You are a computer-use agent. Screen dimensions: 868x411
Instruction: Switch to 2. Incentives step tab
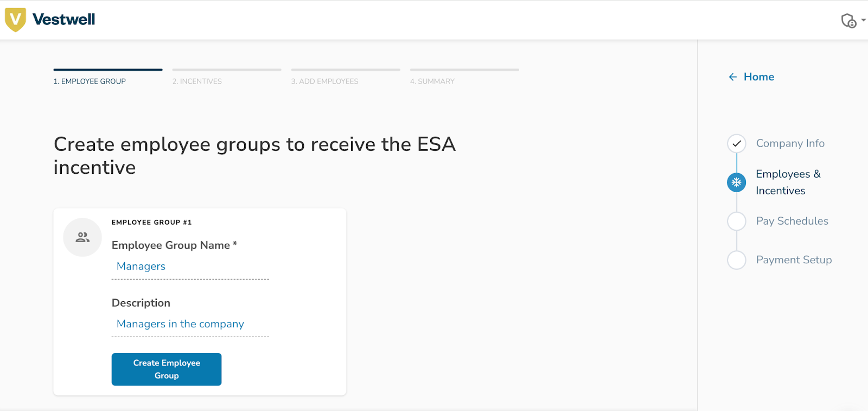(x=197, y=81)
